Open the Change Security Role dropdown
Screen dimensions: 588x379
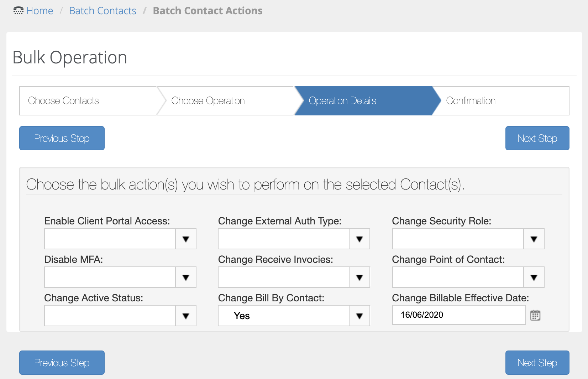click(x=533, y=239)
